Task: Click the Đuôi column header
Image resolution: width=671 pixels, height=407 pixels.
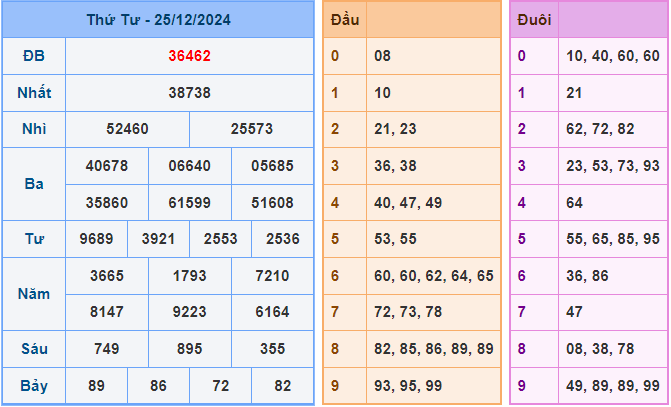Action: click(x=533, y=19)
